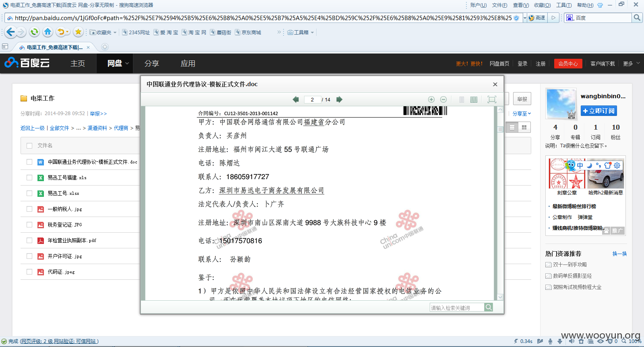Screen dimensions: 644x347
Task: Click the favorites star icon
Action: (79, 32)
